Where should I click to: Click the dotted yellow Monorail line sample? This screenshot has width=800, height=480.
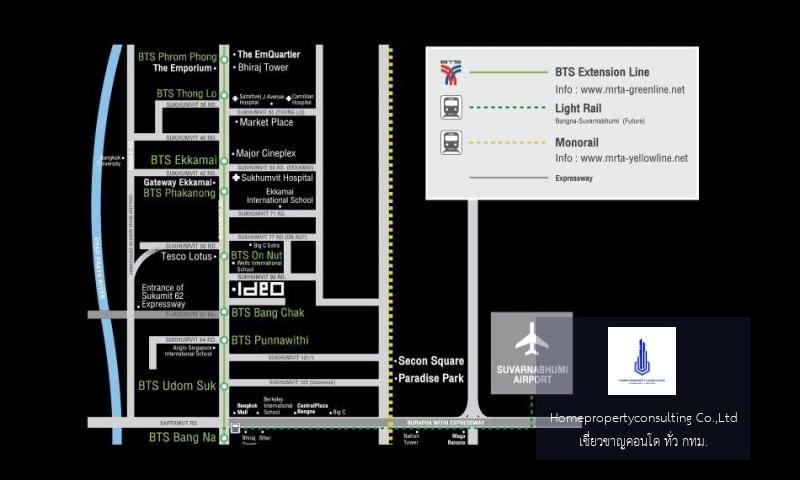pos(508,142)
